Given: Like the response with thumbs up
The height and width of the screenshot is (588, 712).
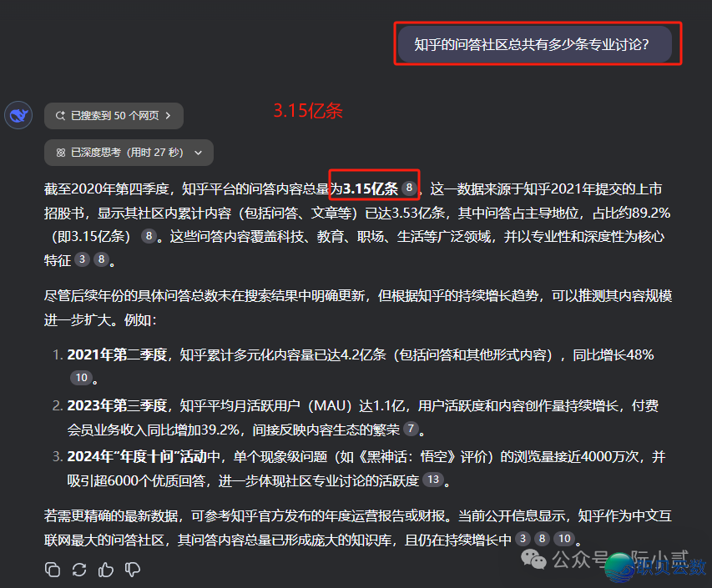Looking at the screenshot, I should tap(105, 569).
